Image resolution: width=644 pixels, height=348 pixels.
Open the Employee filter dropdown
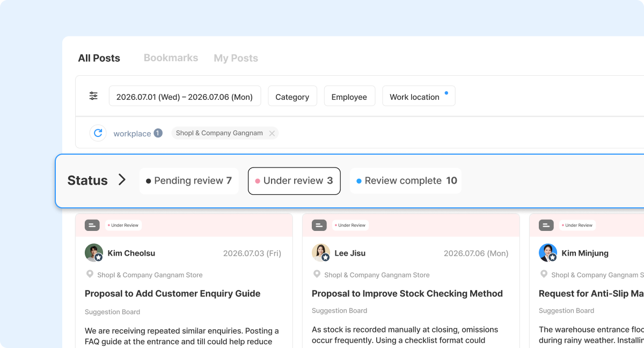(349, 96)
